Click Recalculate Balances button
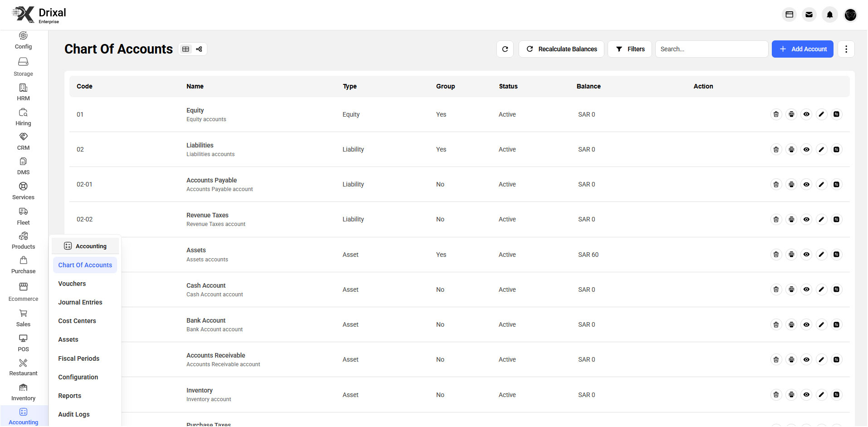 561,49
